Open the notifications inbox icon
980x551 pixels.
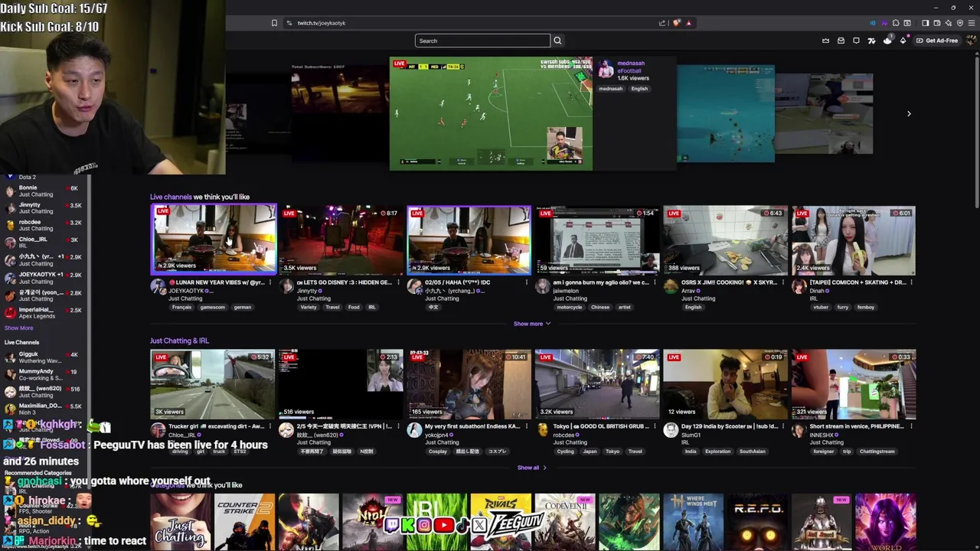[x=841, y=41]
